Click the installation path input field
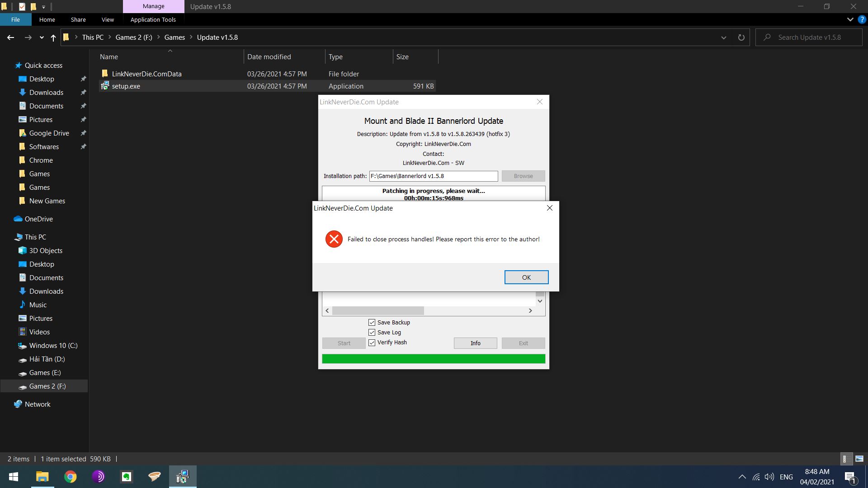868x488 pixels. pos(434,176)
